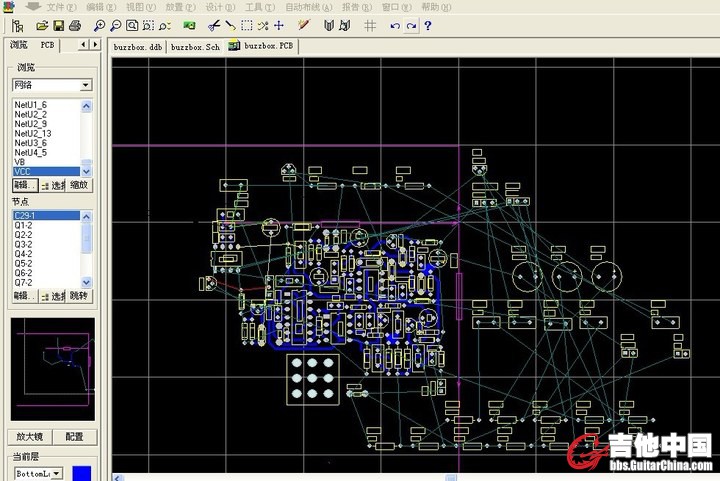Click the pencil cross-probe icon
720x481 pixels.
point(304,25)
